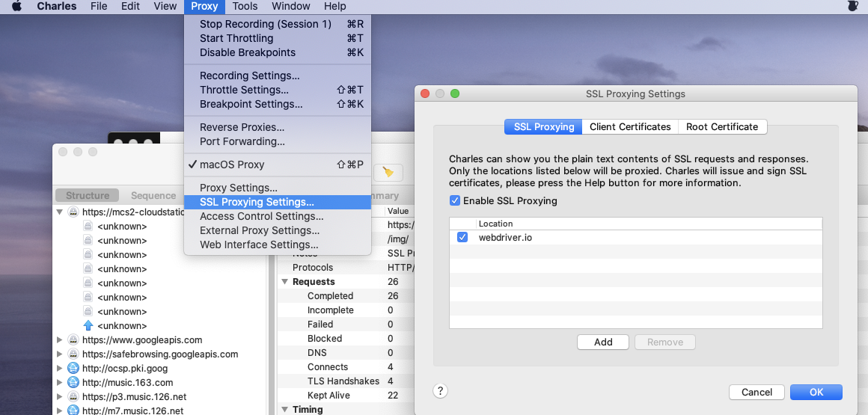Toggle the Enable SSL Proxying checkbox
This screenshot has width=868, height=415.
455,201
